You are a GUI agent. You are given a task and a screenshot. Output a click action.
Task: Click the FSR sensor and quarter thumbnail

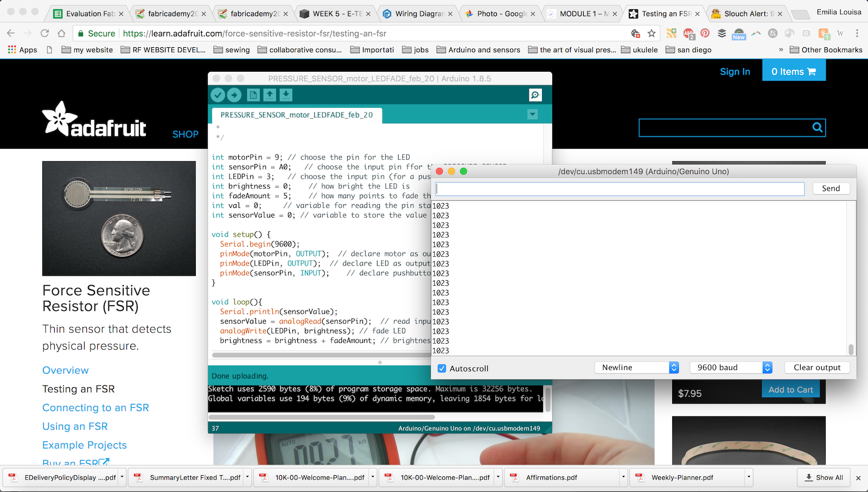pos(119,218)
